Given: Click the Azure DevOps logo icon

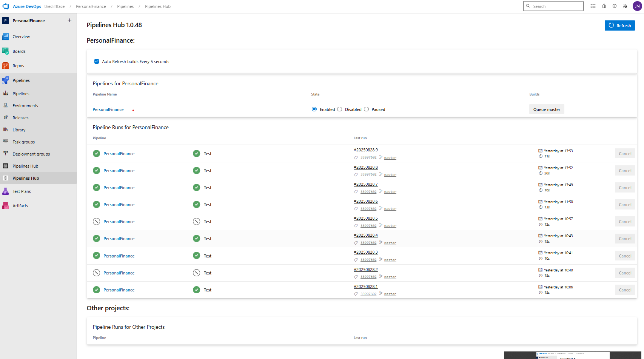Looking at the screenshot, I should [6, 6].
